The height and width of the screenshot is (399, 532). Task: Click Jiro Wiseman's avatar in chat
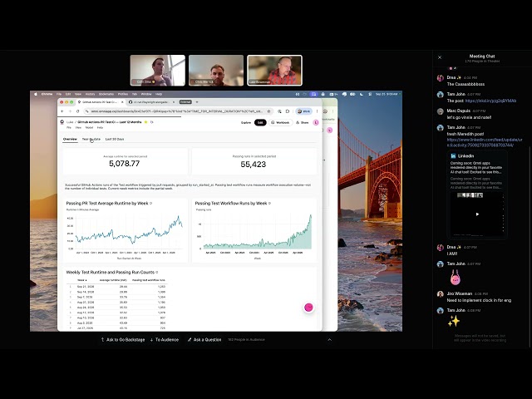[x=441, y=294]
